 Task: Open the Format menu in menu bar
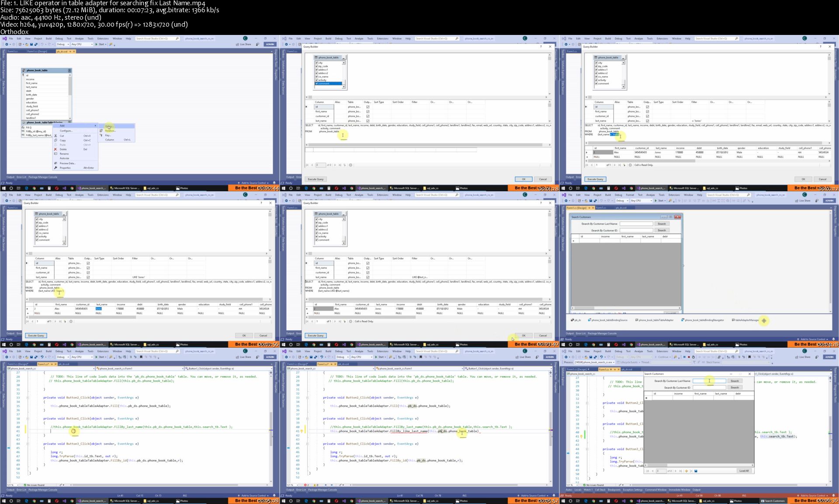point(630,195)
